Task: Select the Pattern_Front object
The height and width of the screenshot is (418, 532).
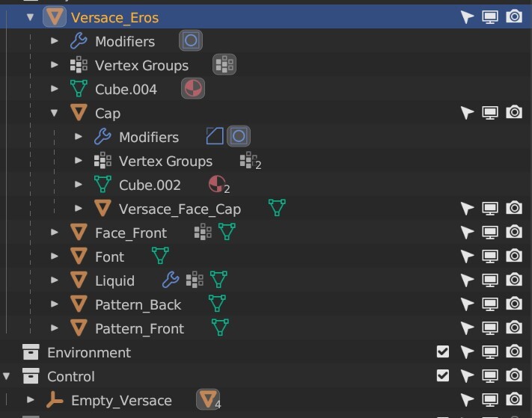Action: (139, 328)
